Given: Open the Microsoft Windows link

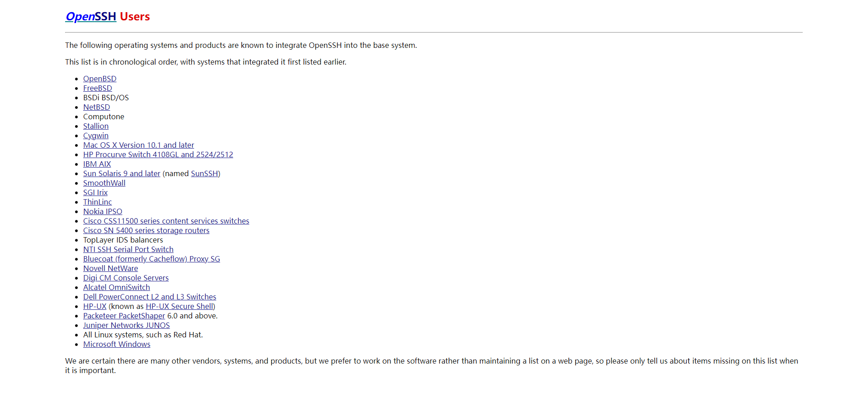Looking at the screenshot, I should (117, 344).
